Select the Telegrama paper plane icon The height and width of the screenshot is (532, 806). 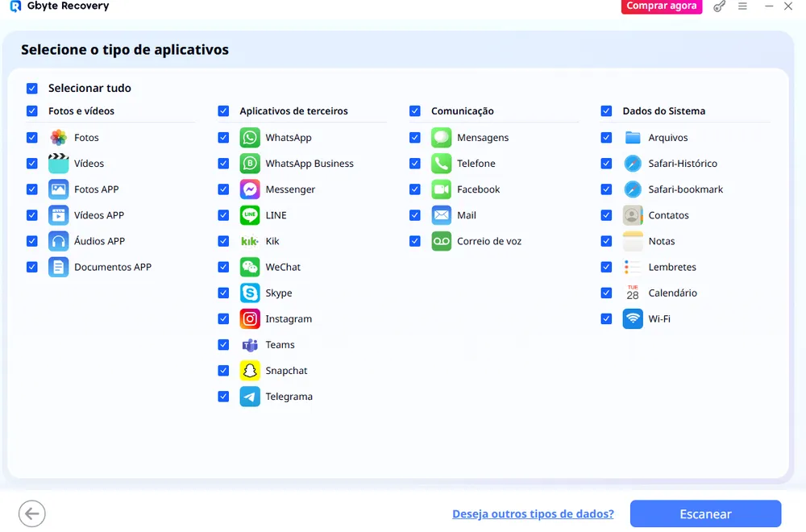(250, 397)
